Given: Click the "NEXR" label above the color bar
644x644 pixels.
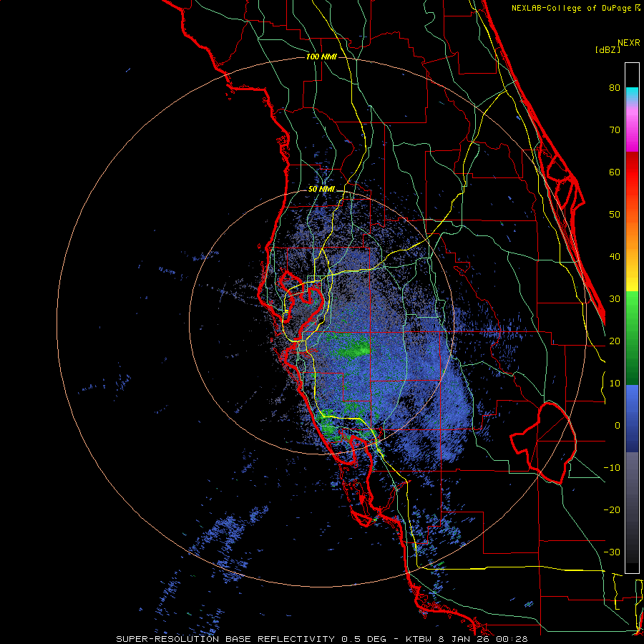Looking at the screenshot, I should coord(629,43).
